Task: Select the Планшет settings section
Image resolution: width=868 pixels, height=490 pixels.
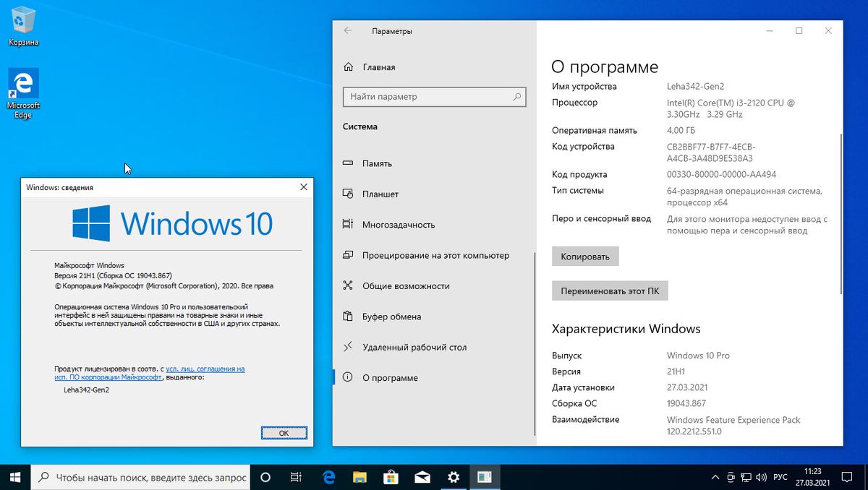Action: [x=382, y=194]
